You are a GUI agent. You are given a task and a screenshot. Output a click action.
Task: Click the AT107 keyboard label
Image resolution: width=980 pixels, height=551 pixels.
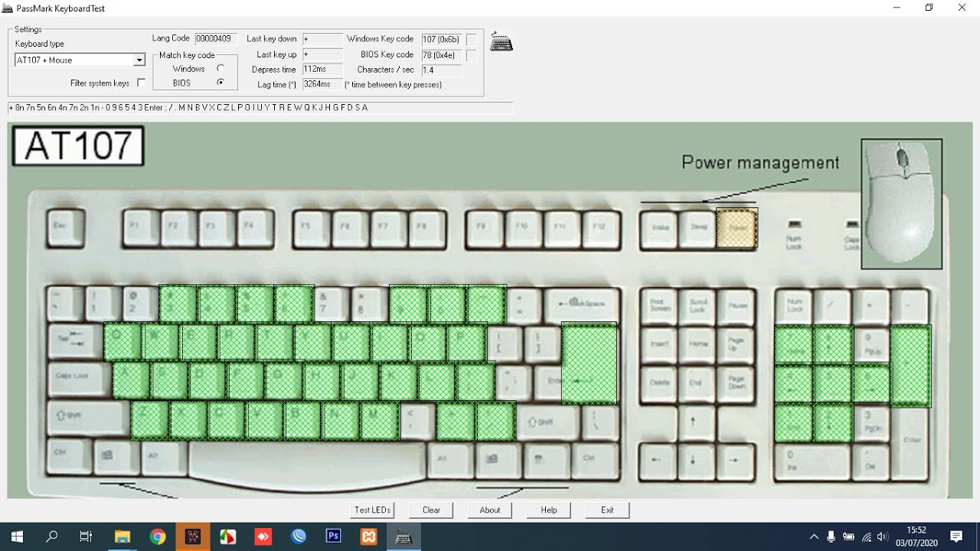coord(78,146)
